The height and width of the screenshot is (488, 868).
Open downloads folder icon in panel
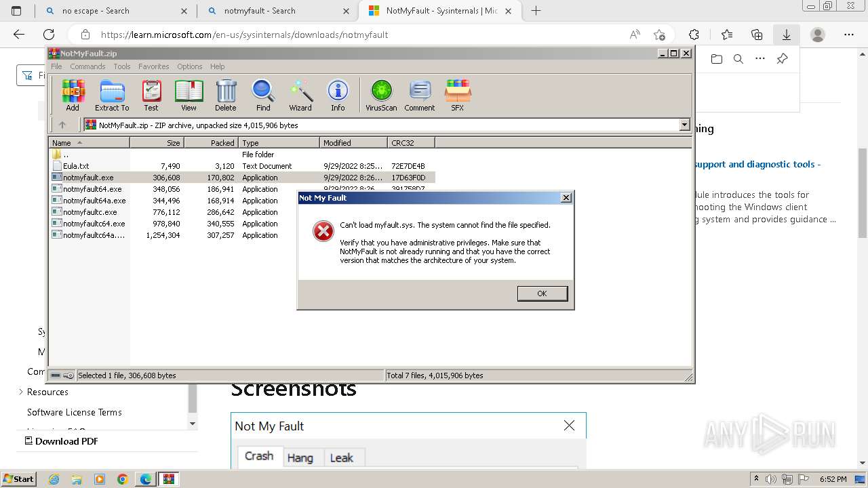point(717,59)
